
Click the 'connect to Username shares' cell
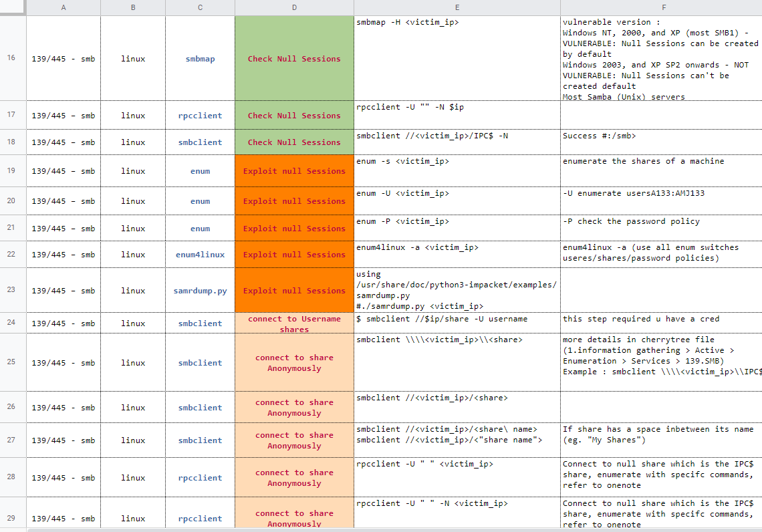(294, 323)
